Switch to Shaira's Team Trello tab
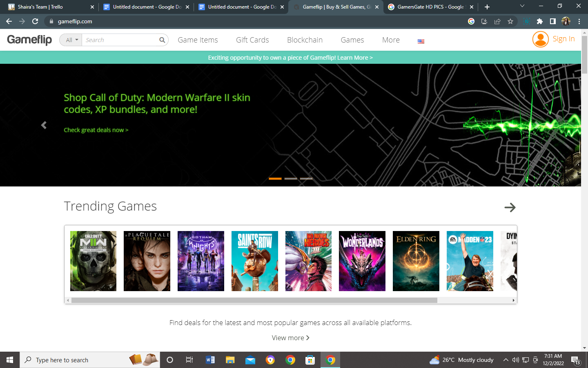588x368 pixels. [x=51, y=7]
